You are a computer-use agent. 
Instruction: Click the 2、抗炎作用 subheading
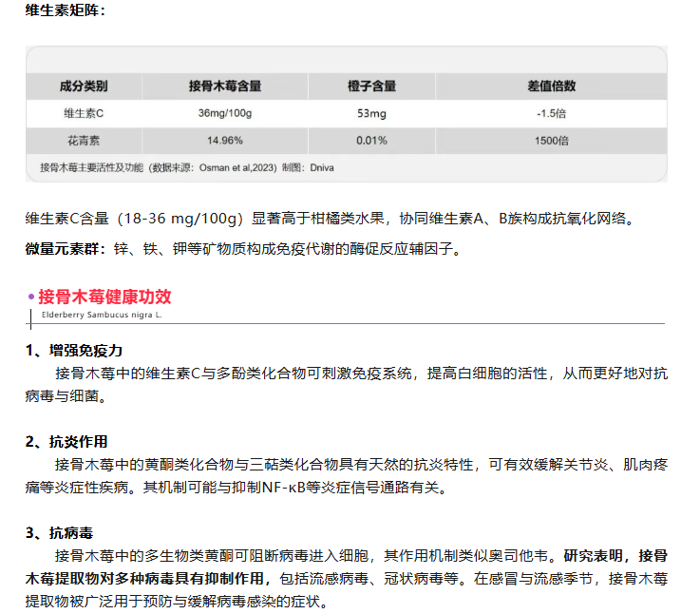coord(66,441)
